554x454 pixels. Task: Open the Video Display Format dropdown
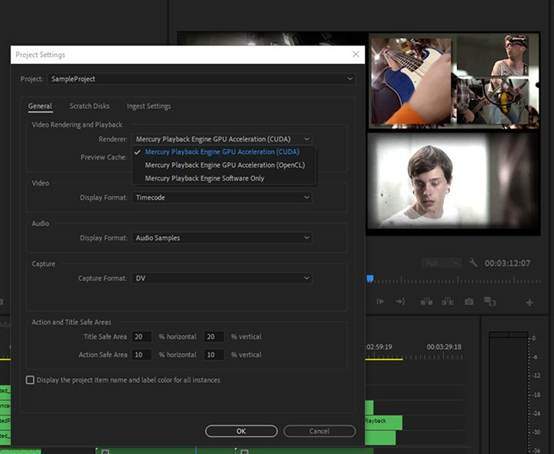point(222,197)
